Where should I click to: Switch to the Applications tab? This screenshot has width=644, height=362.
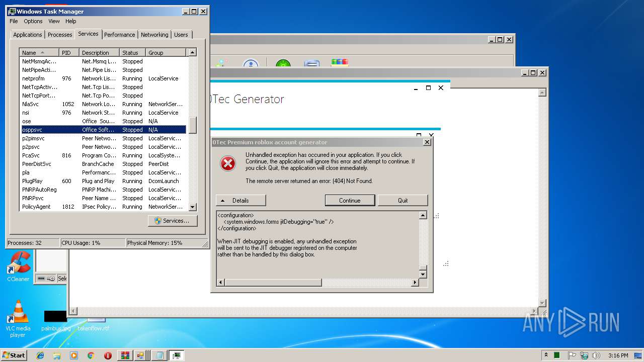point(28,35)
